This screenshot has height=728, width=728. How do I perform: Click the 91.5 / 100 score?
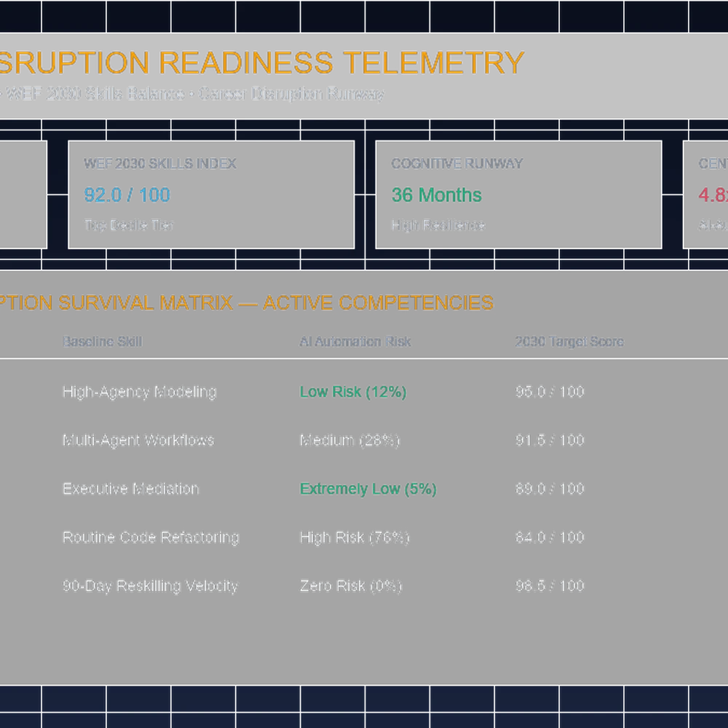550,440
